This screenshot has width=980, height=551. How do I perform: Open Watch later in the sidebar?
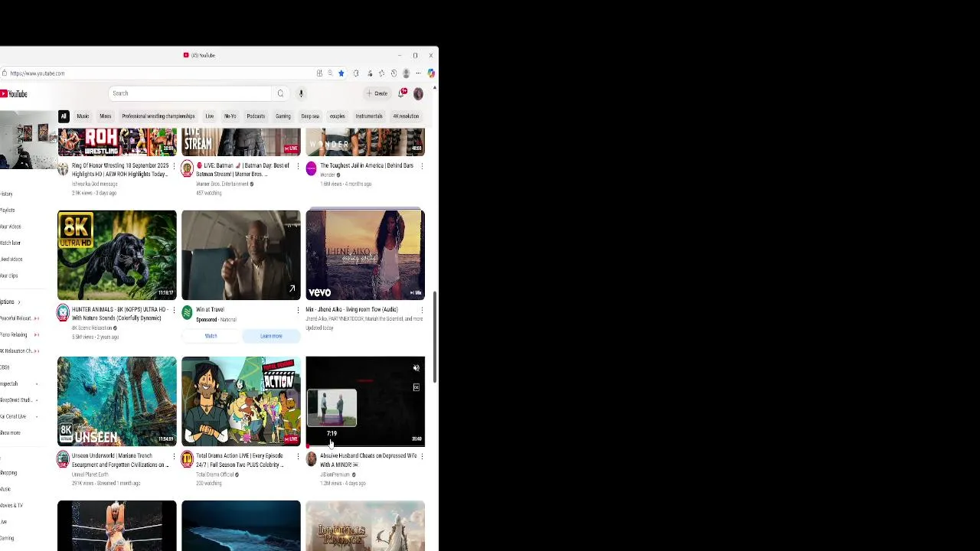11,243
